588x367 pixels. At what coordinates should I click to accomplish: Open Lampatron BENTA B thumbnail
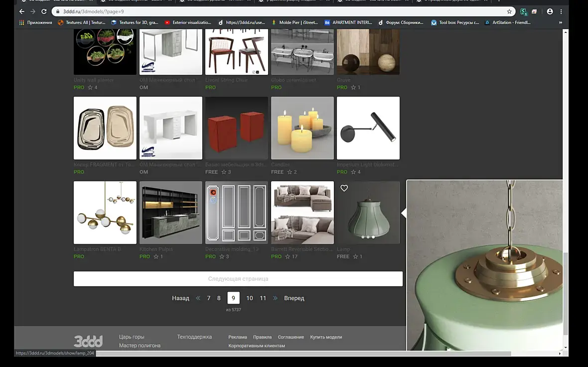tap(105, 213)
